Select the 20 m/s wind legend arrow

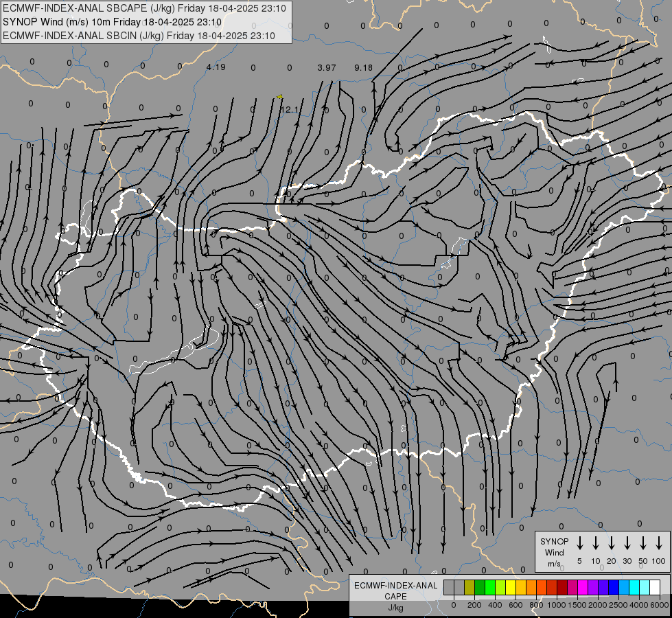tap(612, 543)
